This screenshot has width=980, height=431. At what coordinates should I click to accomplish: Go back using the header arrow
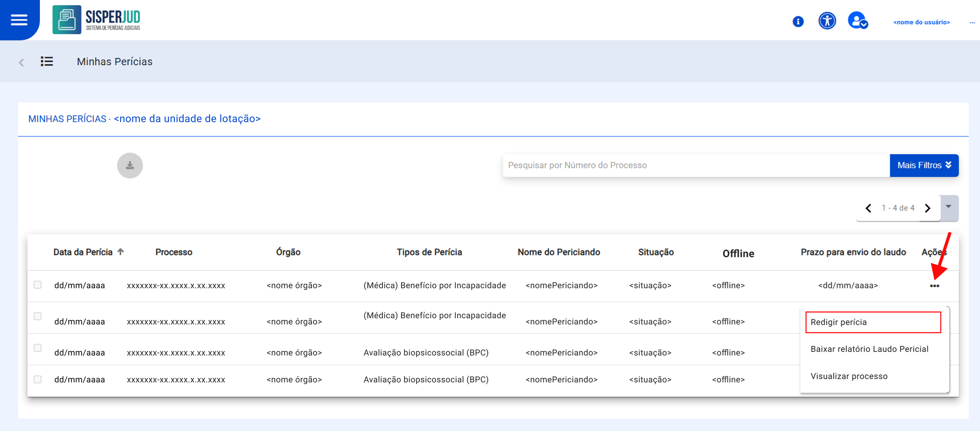click(22, 62)
